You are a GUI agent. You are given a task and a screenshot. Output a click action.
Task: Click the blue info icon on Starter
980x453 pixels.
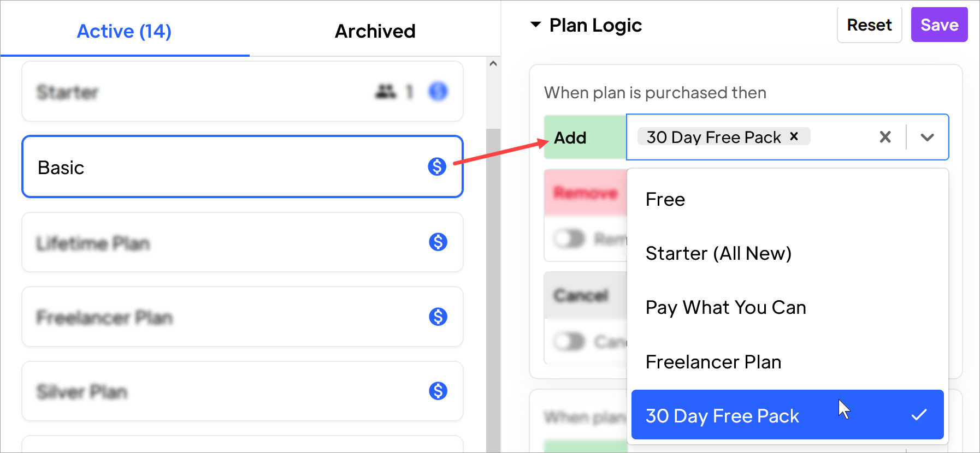(438, 92)
